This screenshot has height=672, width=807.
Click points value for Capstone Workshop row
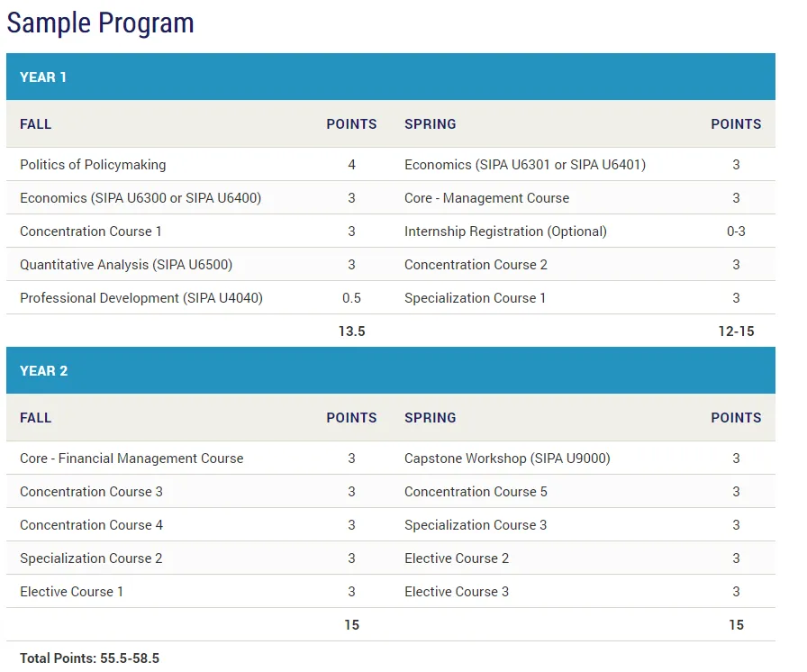pyautogui.click(x=736, y=459)
